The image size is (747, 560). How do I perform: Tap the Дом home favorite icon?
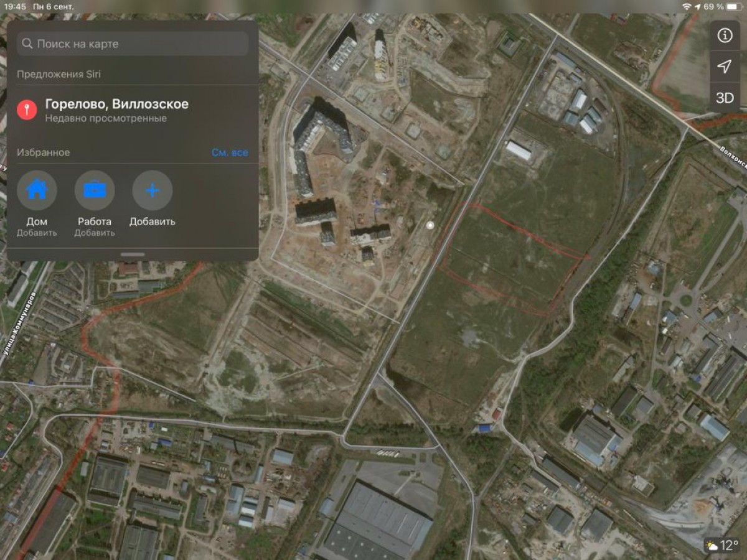click(x=37, y=190)
